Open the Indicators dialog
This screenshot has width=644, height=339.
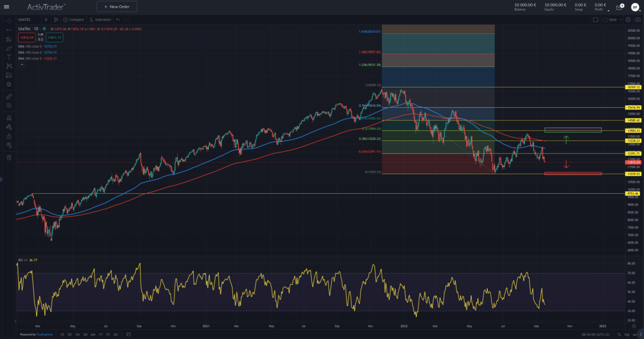point(100,20)
